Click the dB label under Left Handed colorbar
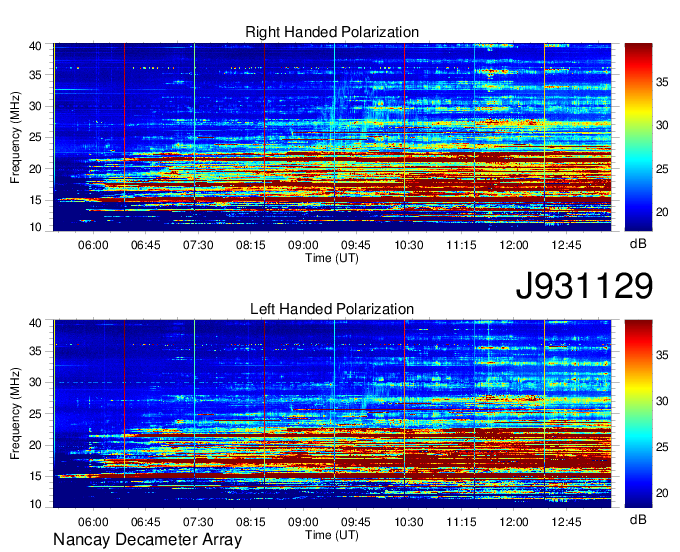This screenshot has height=552, width=680. [x=638, y=519]
